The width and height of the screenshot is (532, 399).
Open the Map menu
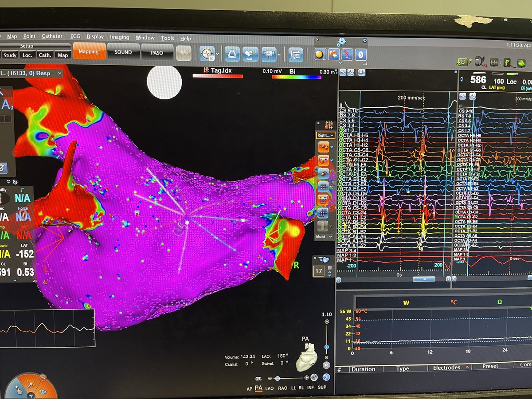[12, 36]
